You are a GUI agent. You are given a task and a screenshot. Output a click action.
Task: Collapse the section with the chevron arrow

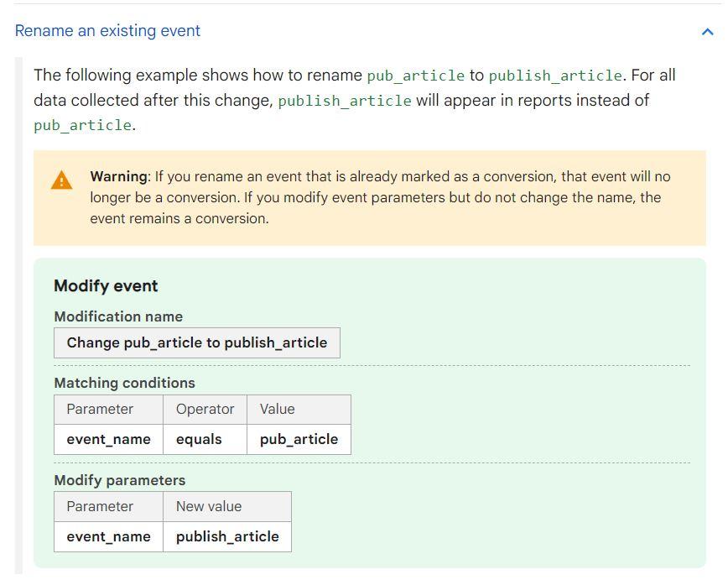pos(707,32)
